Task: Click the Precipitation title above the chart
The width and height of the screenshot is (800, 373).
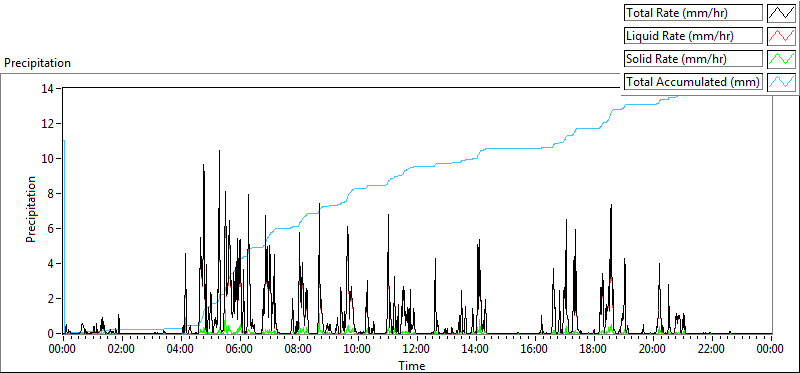Action: tap(37, 63)
